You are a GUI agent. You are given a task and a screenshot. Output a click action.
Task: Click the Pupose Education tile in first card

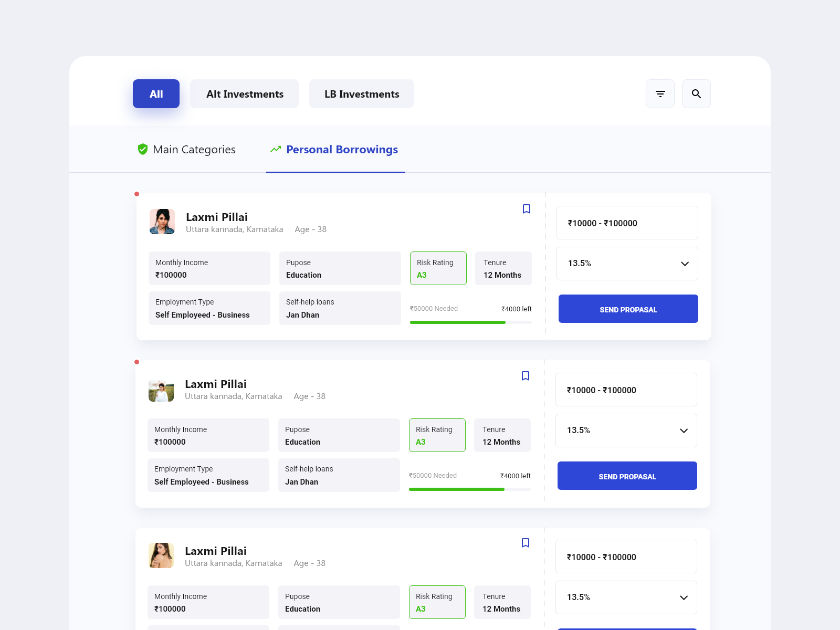click(x=340, y=268)
